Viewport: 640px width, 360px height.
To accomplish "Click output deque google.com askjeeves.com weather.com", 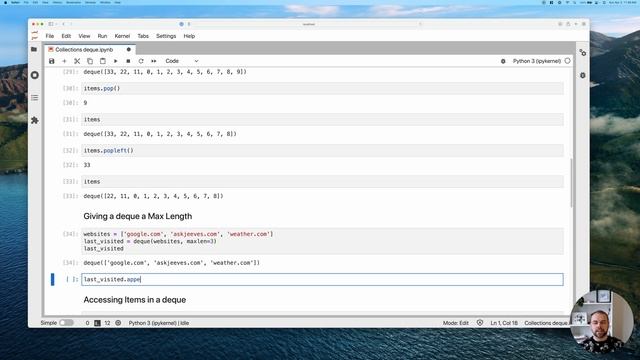I will 171,263.
